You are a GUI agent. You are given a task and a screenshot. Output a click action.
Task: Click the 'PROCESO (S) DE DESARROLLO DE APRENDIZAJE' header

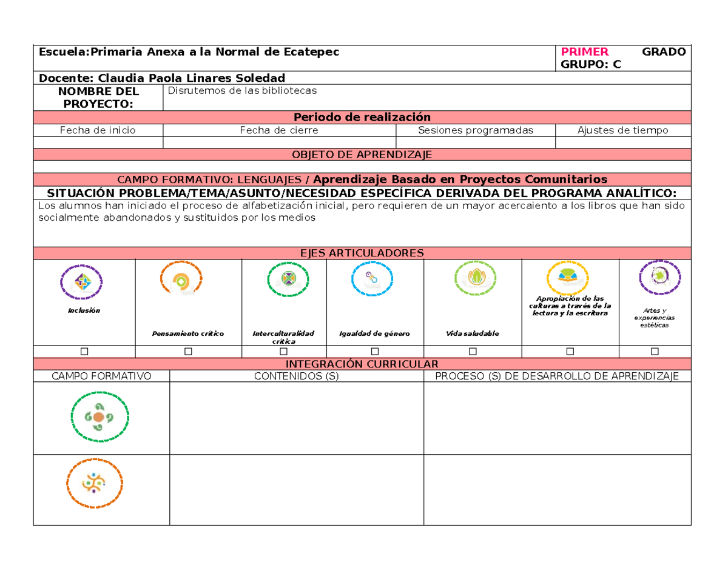pos(557,376)
